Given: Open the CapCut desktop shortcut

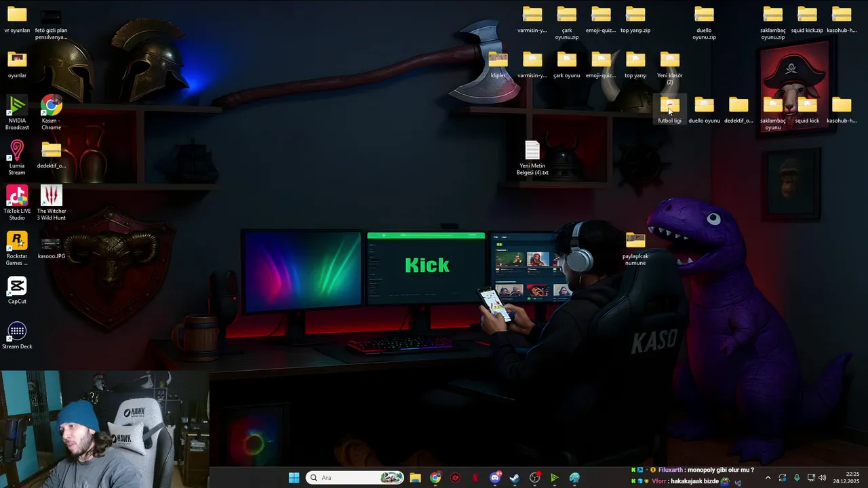Looking at the screenshot, I should click(x=17, y=290).
